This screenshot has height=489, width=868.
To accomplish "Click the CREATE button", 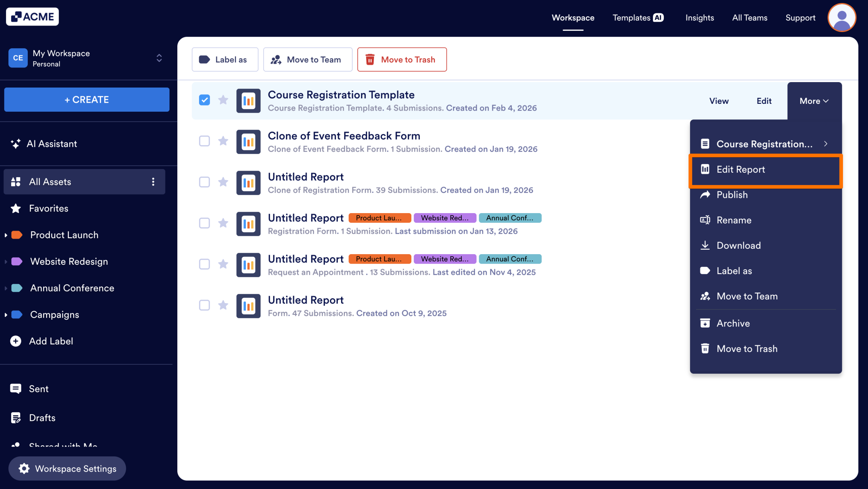I will 86,99.
